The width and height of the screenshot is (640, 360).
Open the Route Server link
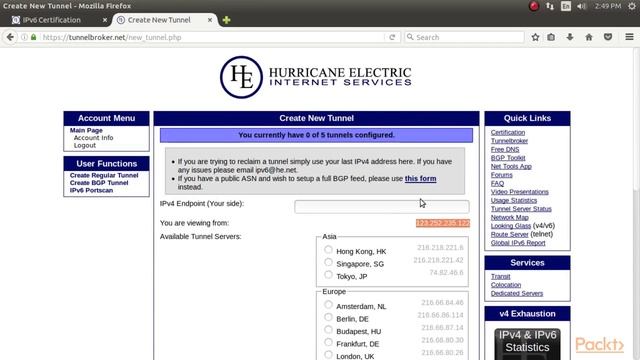click(x=510, y=234)
